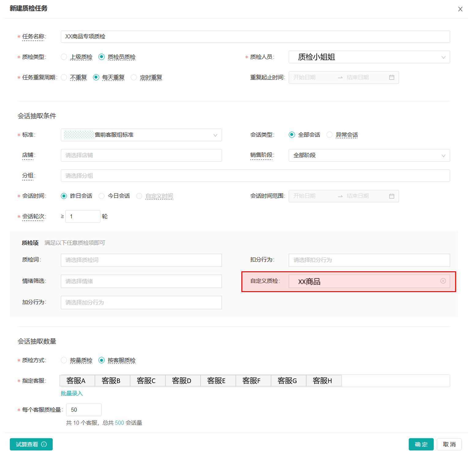This screenshot has width=476, height=459.
Task: Select 客服G tag
Action: pyautogui.click(x=289, y=381)
